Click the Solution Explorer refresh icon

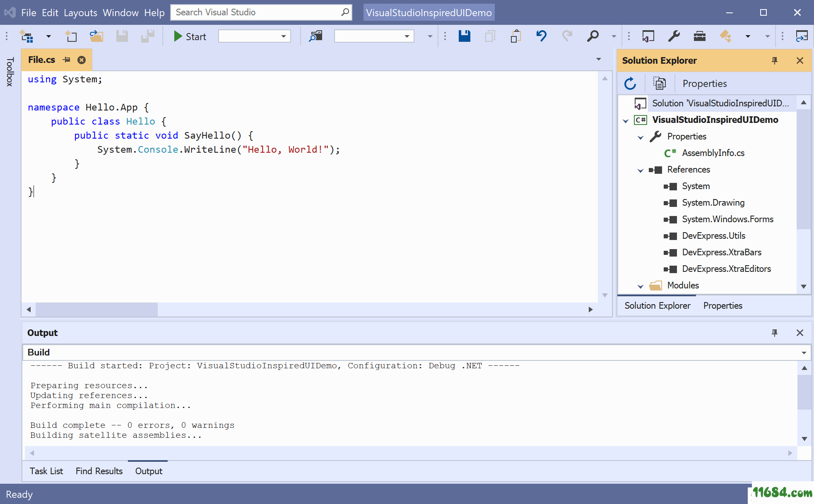pos(631,82)
